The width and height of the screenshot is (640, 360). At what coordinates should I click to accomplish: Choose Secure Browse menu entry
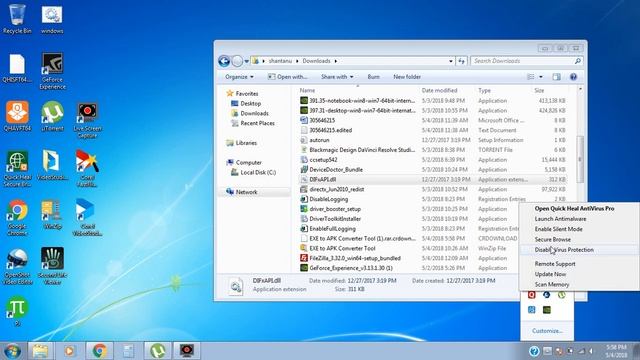pyautogui.click(x=553, y=239)
